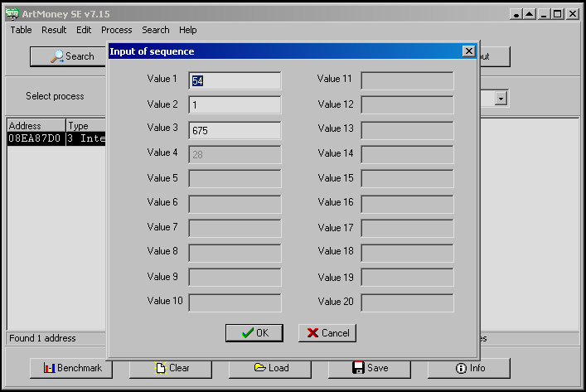Click the Value 14 input field
586x392 pixels.
coord(407,155)
